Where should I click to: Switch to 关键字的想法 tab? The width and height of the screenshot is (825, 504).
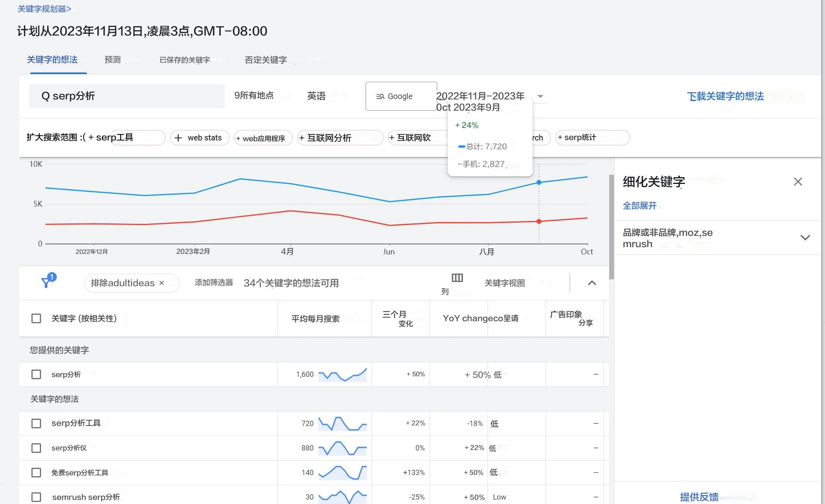pos(52,60)
